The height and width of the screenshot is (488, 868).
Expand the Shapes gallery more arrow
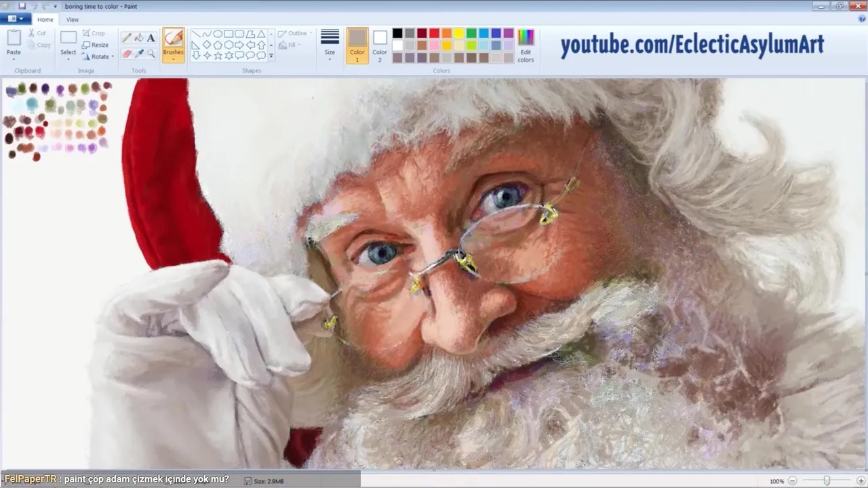tap(271, 56)
